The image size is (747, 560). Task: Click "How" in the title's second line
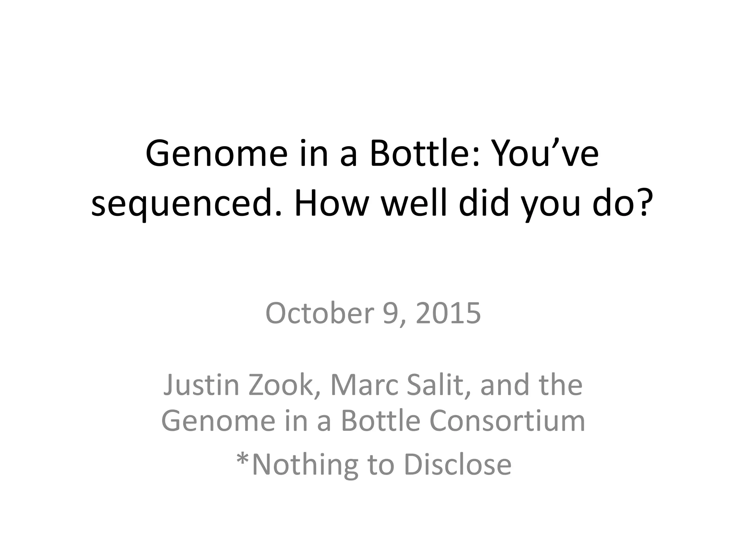330,203
